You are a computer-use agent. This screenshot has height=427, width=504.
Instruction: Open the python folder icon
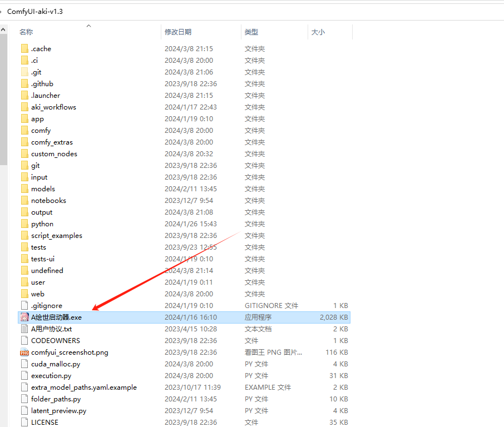(x=25, y=224)
